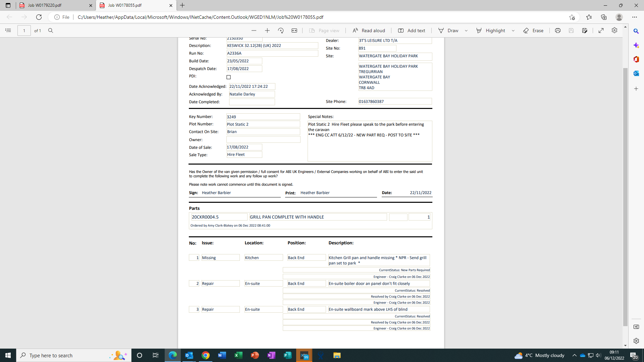Show hidden system tray icons chevron
This screenshot has height=362, width=644.
point(574,355)
